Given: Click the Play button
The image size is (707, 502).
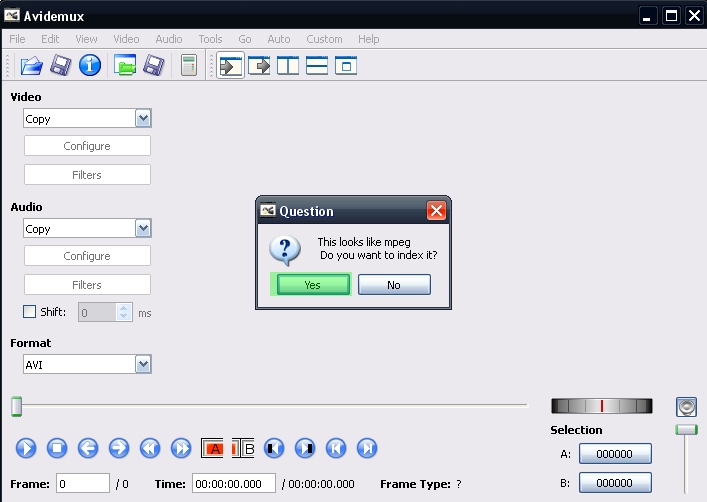Looking at the screenshot, I should point(26,448).
